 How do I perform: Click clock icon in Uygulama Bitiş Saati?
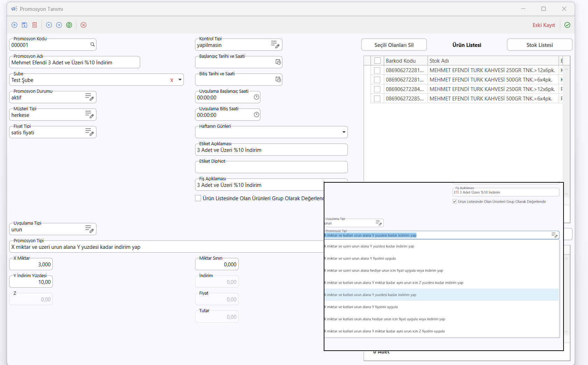(x=257, y=114)
